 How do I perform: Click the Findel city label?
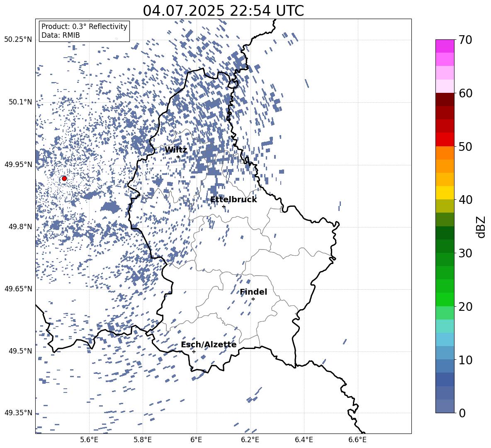[x=254, y=292]
